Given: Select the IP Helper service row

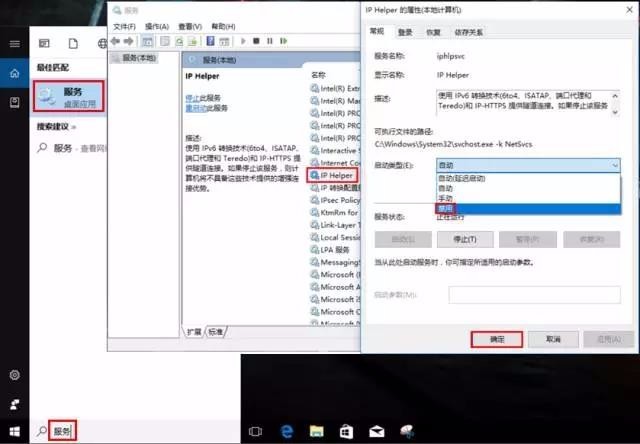Looking at the screenshot, I should 333,175.
